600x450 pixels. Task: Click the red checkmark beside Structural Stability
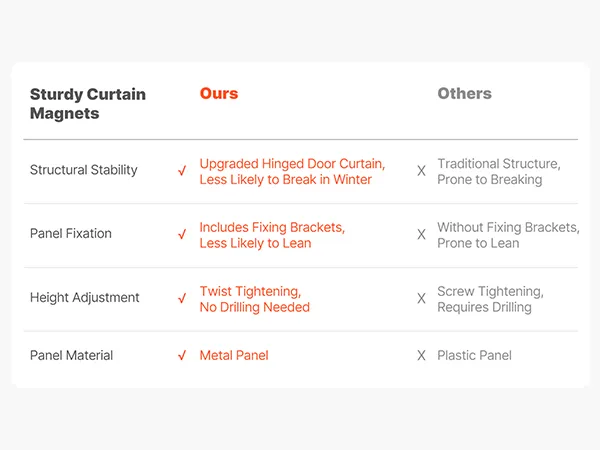(x=182, y=171)
